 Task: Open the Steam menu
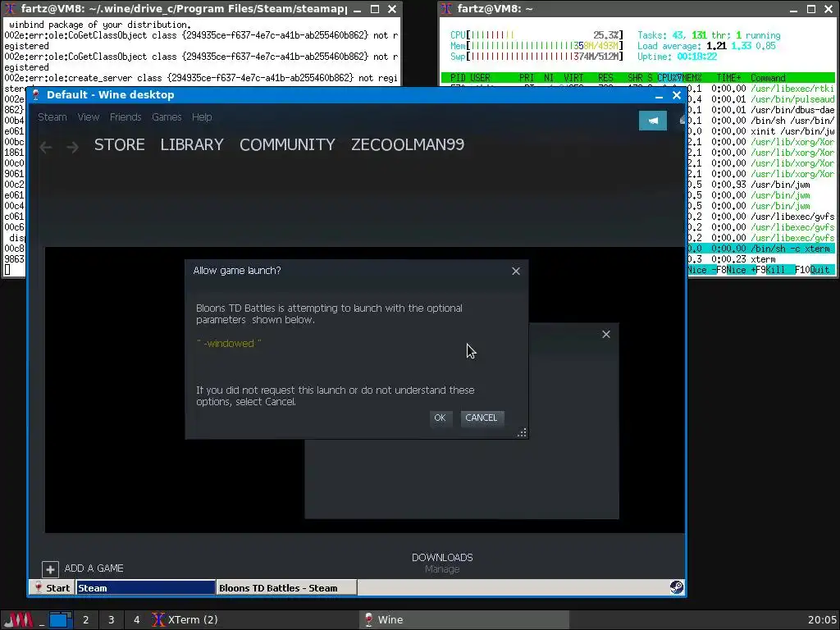point(52,116)
